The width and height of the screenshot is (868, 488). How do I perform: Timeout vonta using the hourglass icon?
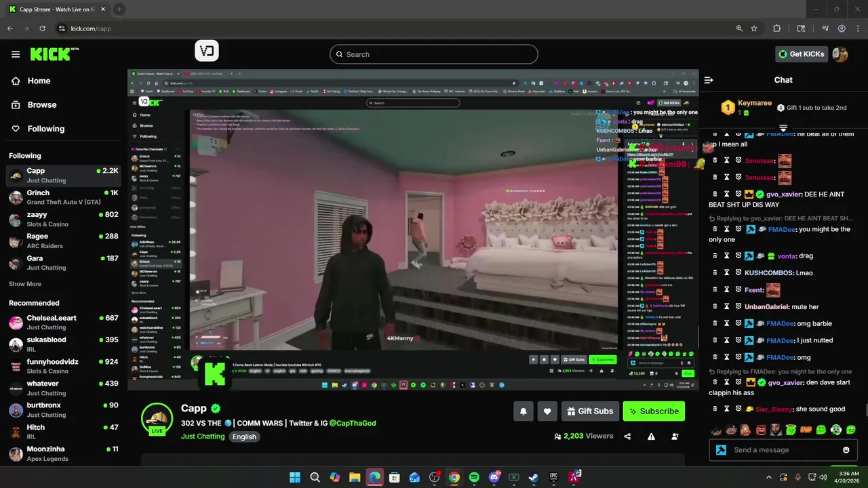pos(726,256)
